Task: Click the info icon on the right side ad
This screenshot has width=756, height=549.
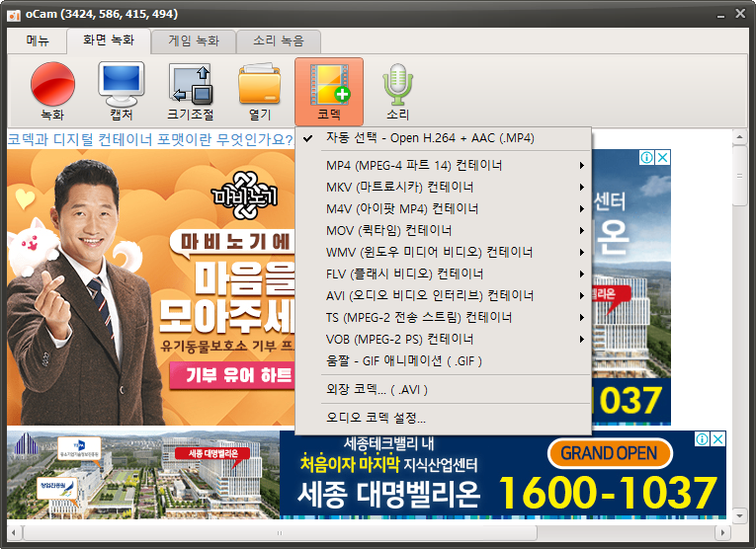Action: pos(646,157)
